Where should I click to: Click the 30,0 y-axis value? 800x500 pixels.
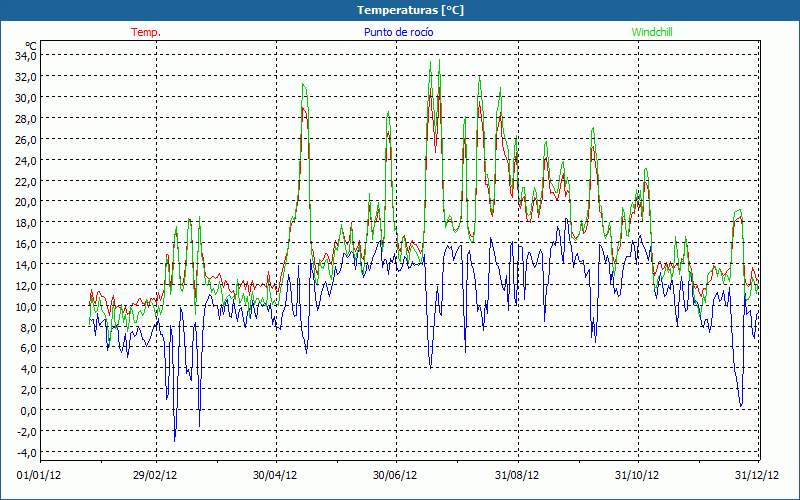25,97
